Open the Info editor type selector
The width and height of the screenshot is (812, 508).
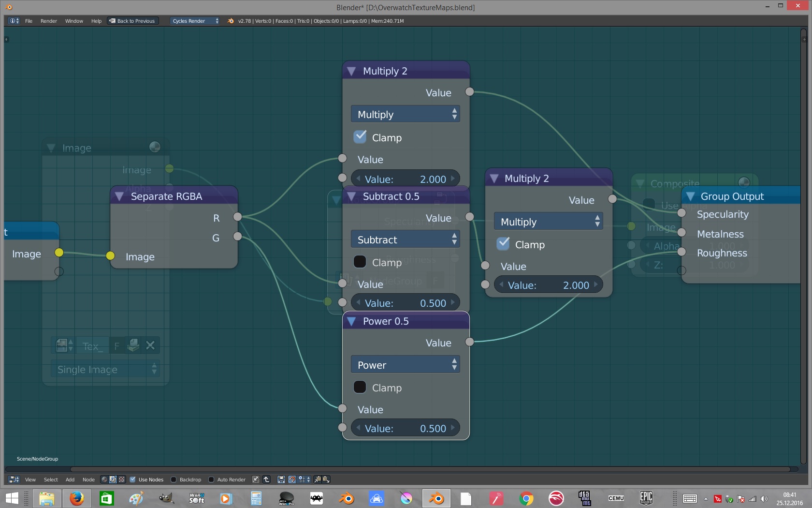click(x=14, y=21)
